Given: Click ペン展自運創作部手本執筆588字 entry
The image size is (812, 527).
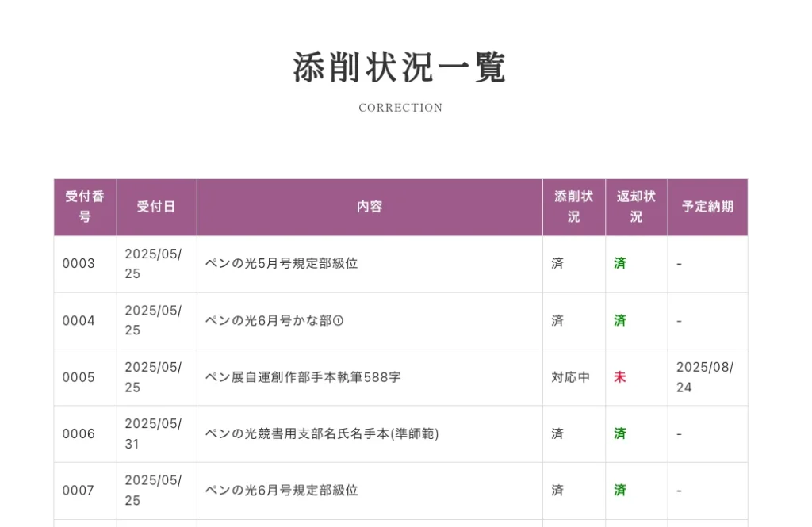Looking at the screenshot, I should [x=303, y=377].
